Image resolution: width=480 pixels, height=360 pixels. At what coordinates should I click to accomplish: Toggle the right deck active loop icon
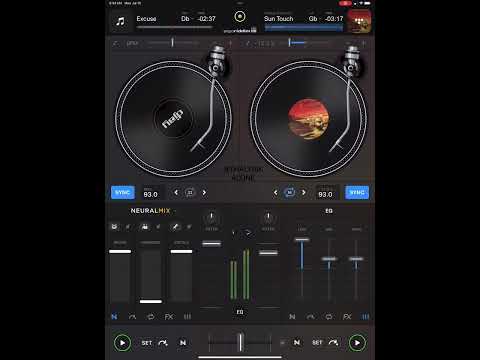(289, 192)
